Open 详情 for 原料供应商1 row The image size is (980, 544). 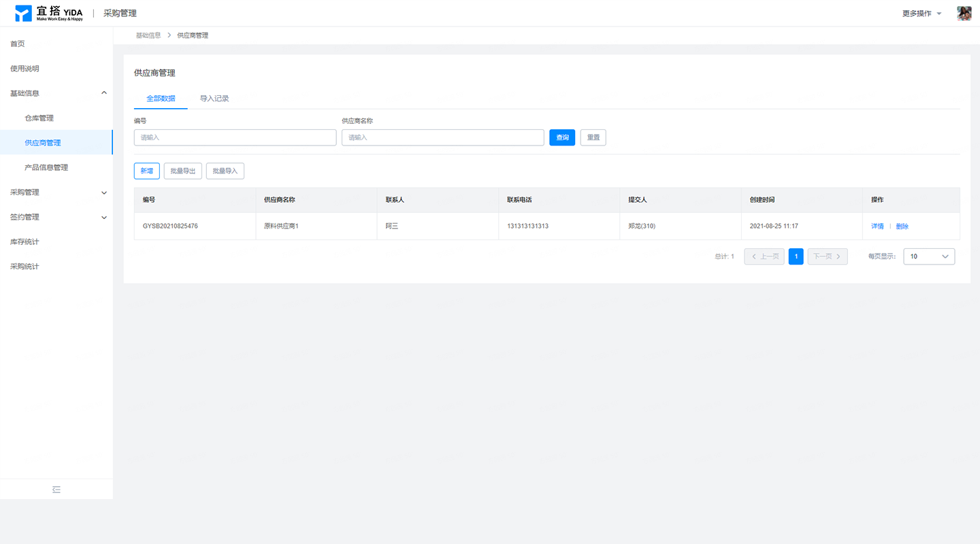(877, 226)
